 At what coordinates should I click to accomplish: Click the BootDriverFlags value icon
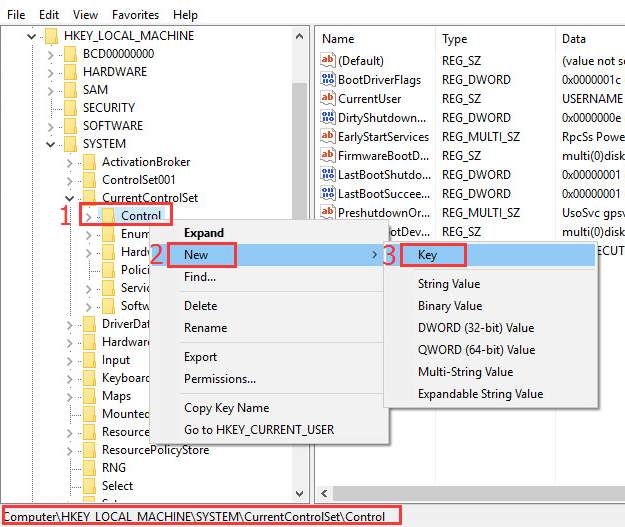(327, 80)
